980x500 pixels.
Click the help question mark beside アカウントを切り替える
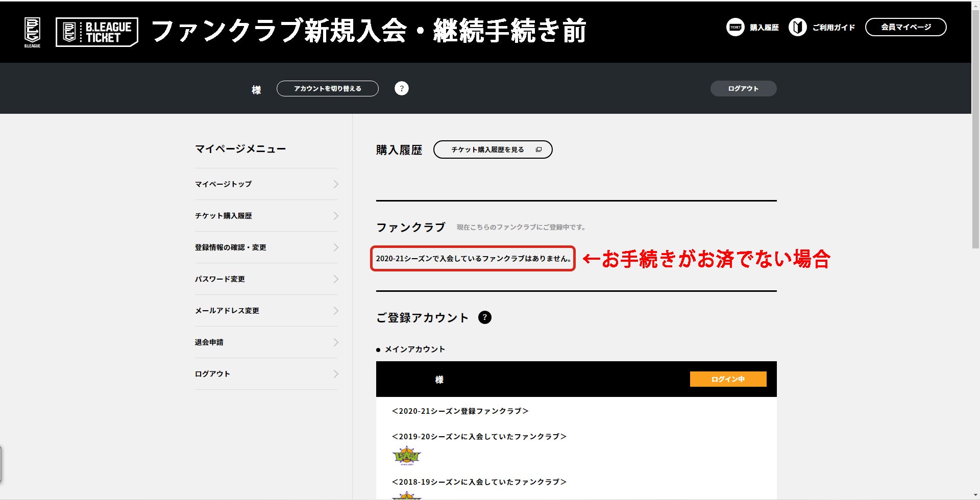402,89
